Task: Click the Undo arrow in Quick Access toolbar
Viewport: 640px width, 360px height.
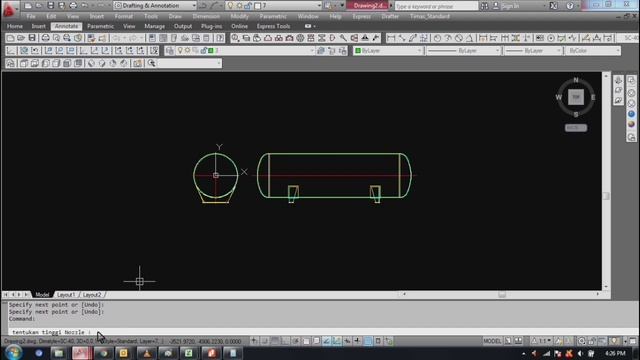Action: point(84,6)
